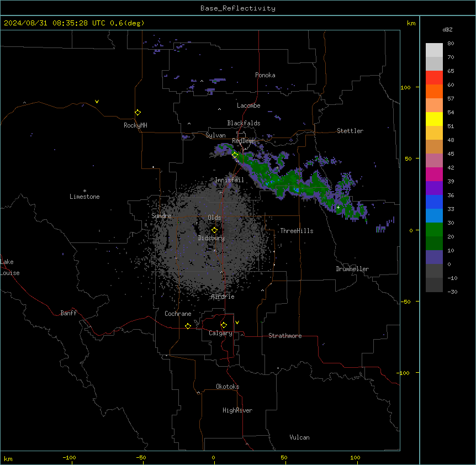Click the 100 tick on right vertical axis
This screenshot has width=476, height=465.
[405, 87]
